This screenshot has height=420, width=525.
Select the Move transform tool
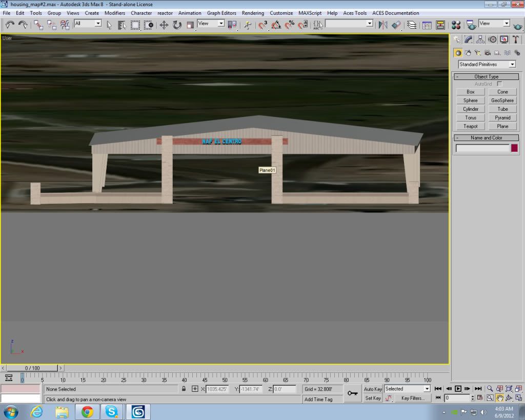(x=164, y=25)
